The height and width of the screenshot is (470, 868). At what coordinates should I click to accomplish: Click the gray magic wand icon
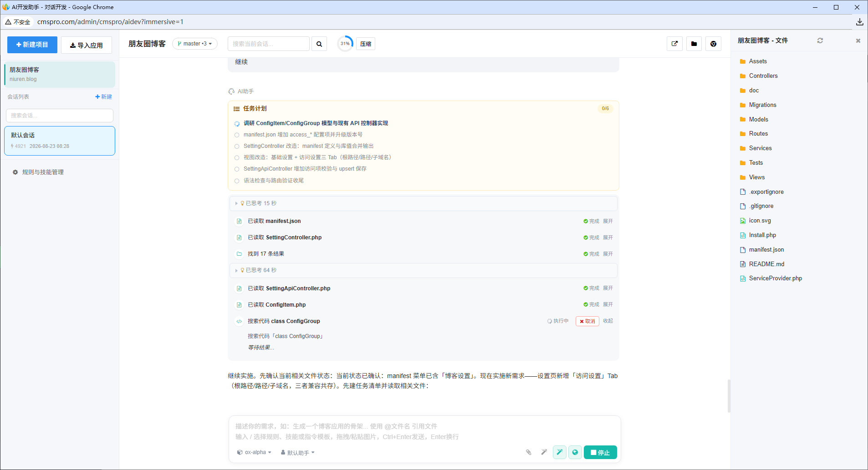pyautogui.click(x=544, y=452)
